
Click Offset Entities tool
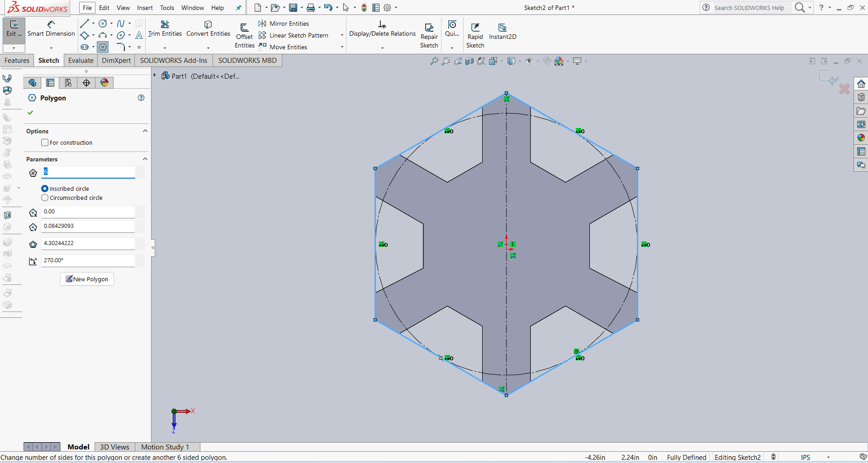244,35
